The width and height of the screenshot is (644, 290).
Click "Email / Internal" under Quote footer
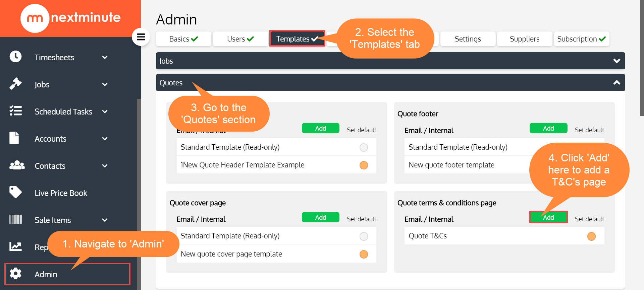tap(429, 131)
